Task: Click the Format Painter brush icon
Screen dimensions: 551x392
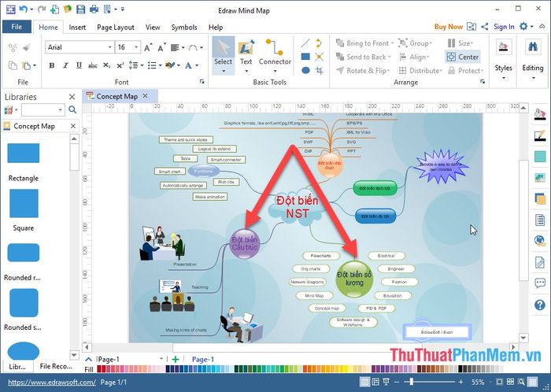Action: (27, 48)
